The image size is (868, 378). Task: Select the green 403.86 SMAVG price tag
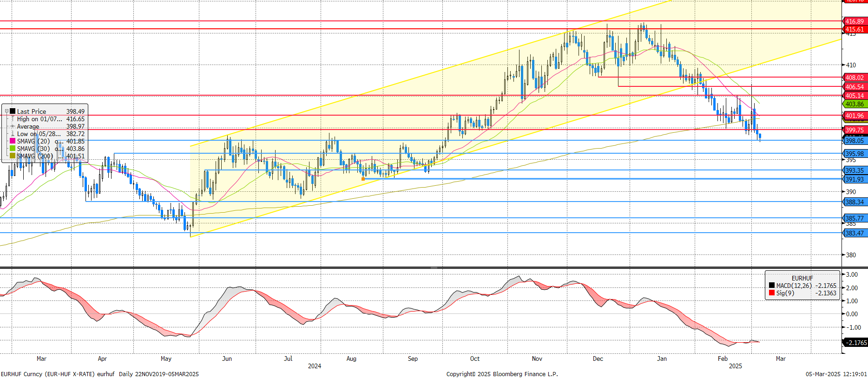[x=855, y=104]
